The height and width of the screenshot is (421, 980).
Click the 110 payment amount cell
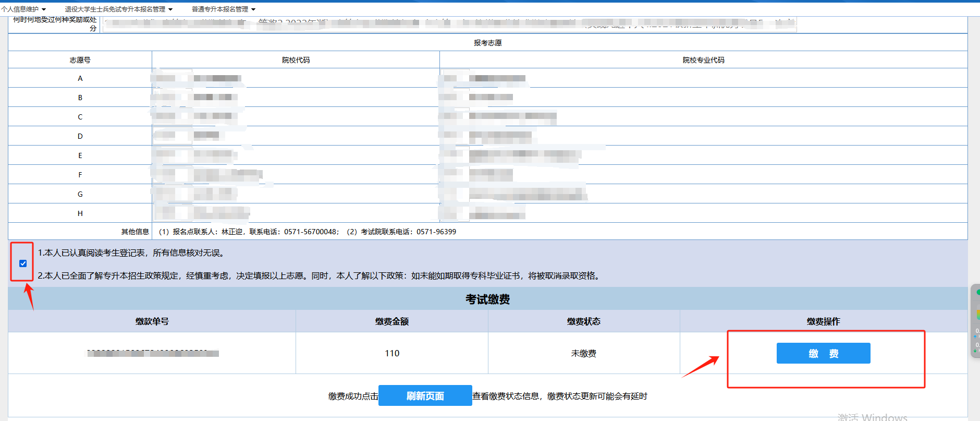point(392,353)
